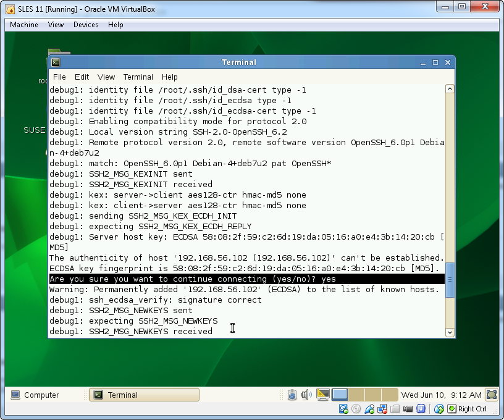Open the Terminal window's View menu

pyautogui.click(x=106, y=77)
